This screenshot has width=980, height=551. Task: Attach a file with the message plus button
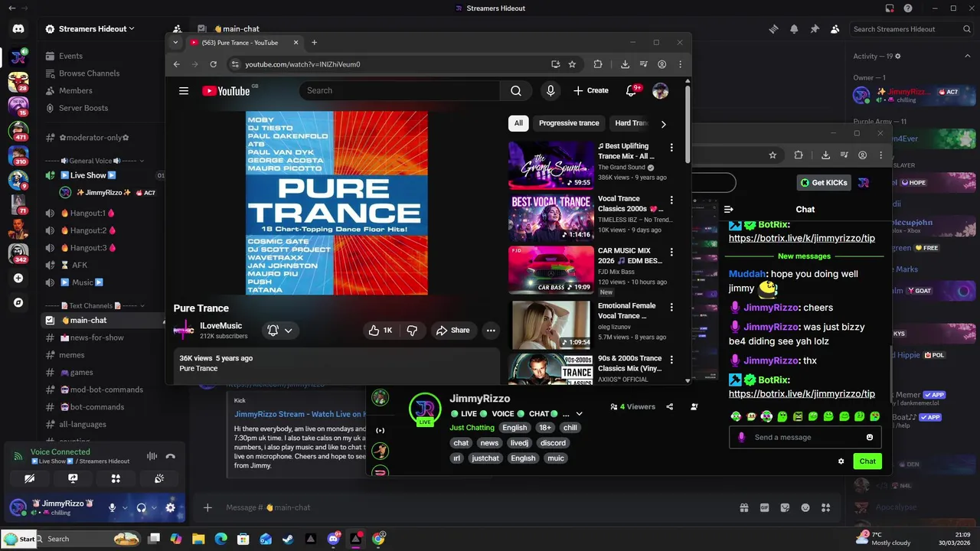pyautogui.click(x=207, y=507)
